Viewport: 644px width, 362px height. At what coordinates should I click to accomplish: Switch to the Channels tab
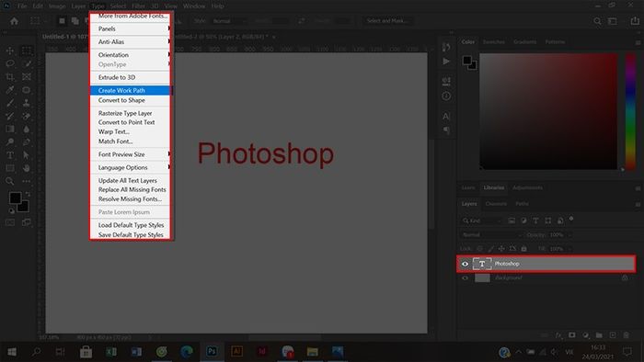pos(496,204)
